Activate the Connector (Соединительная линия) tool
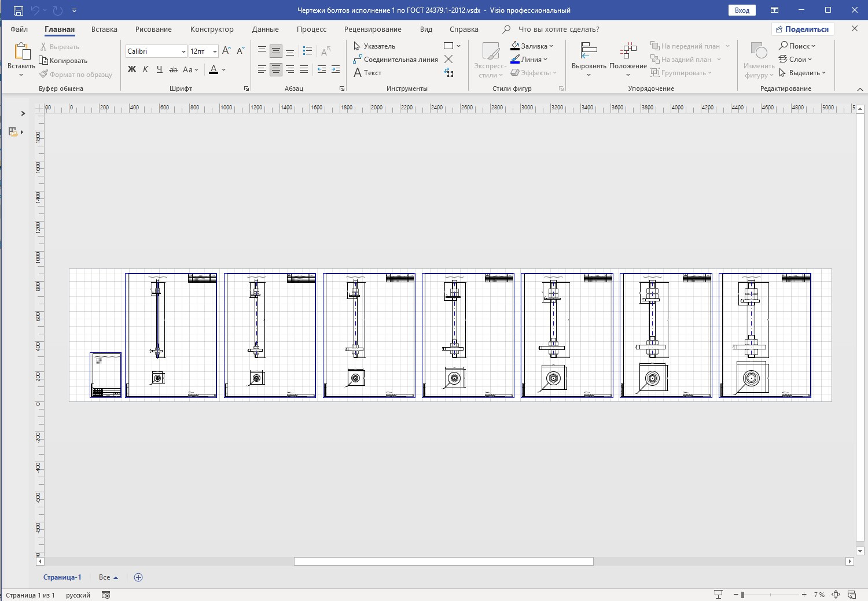This screenshot has height=601, width=868. pos(395,59)
